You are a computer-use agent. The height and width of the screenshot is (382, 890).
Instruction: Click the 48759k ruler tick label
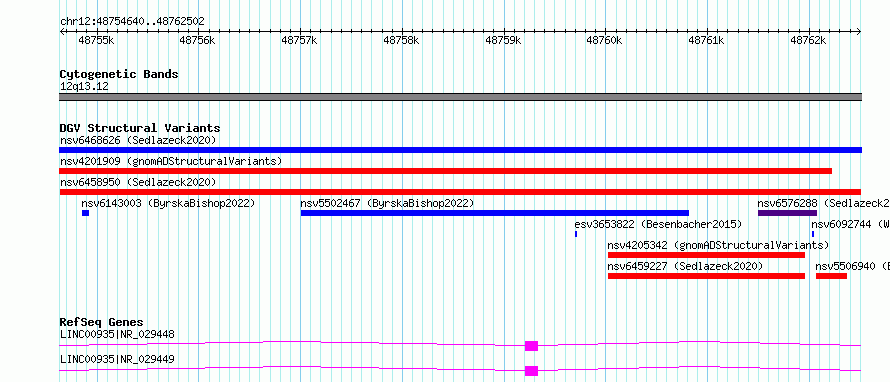pos(503,41)
